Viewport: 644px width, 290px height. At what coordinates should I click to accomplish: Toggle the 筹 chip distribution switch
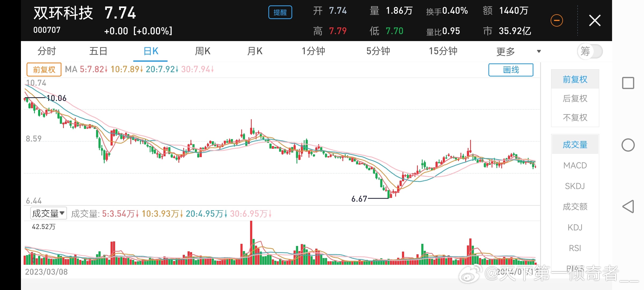(x=590, y=51)
